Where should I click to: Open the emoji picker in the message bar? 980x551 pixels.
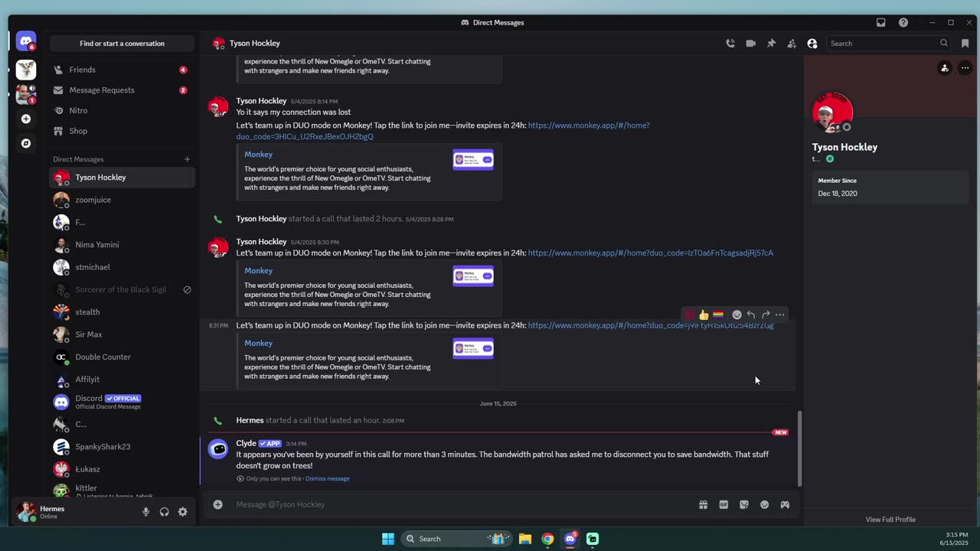764,504
